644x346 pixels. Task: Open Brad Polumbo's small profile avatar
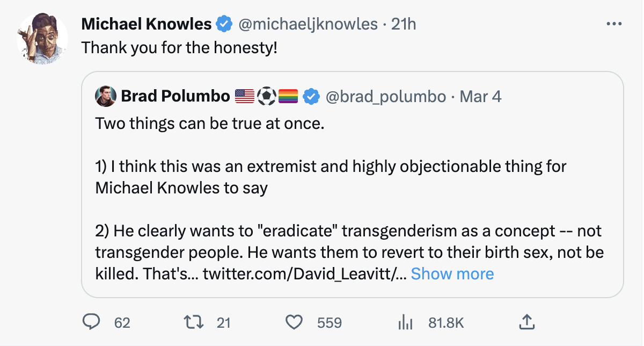click(105, 96)
